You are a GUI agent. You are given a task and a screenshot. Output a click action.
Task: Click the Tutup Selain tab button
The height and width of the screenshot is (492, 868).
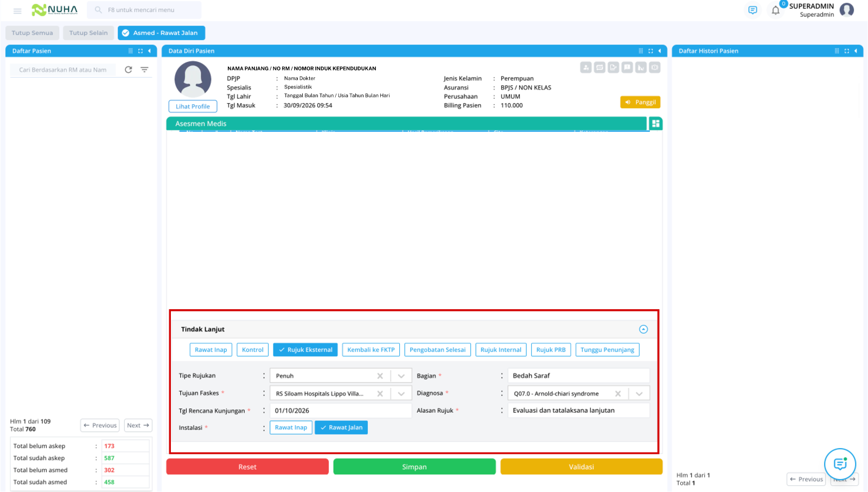point(88,33)
